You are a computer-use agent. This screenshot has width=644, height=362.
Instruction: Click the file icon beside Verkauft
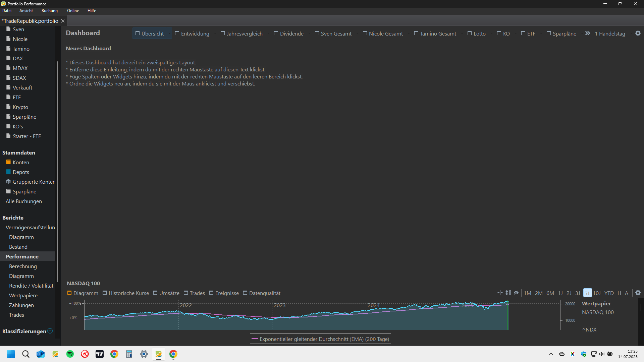pyautogui.click(x=8, y=87)
